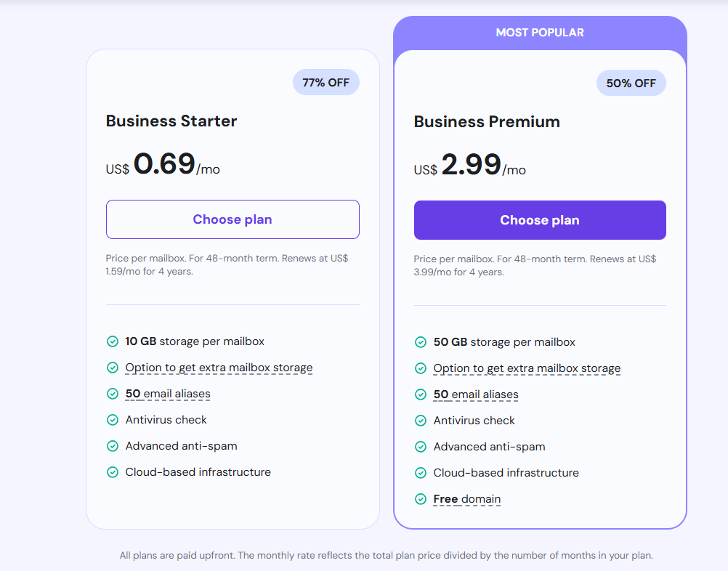Click Starter's extra mailbox storage option link
728x571 pixels.
[x=219, y=368]
